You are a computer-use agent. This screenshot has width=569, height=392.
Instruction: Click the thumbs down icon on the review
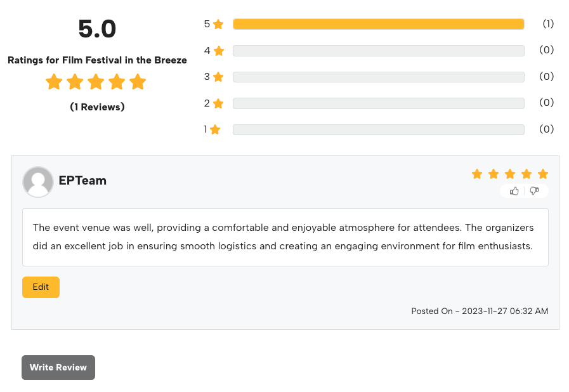tap(534, 191)
